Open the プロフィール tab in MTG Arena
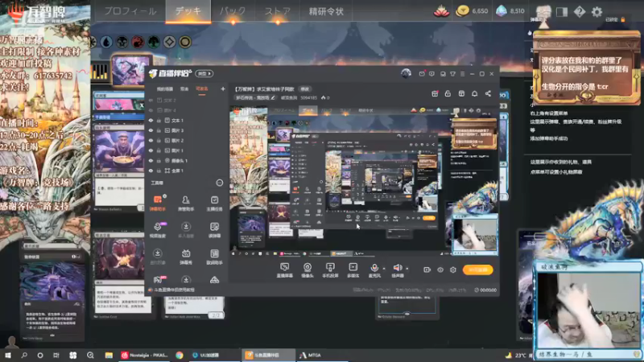The image size is (644, 362). 130,11
